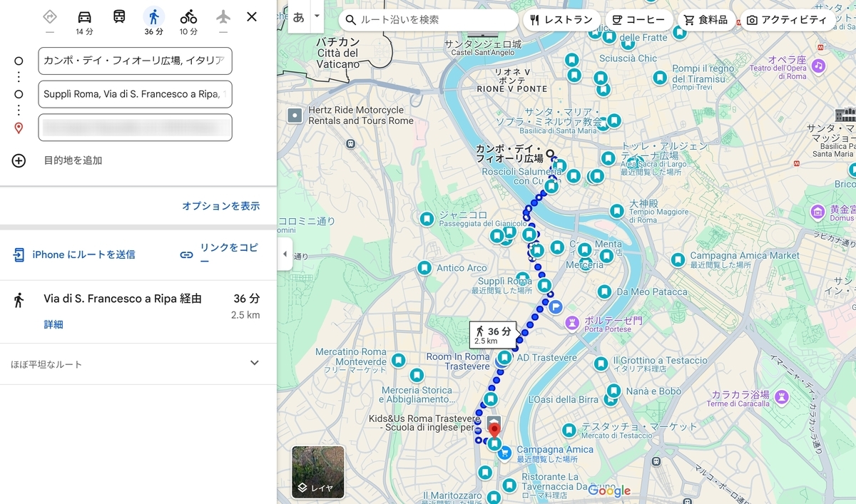The width and height of the screenshot is (856, 504).
Task: Click the blurred destination field
Action: coord(136,128)
